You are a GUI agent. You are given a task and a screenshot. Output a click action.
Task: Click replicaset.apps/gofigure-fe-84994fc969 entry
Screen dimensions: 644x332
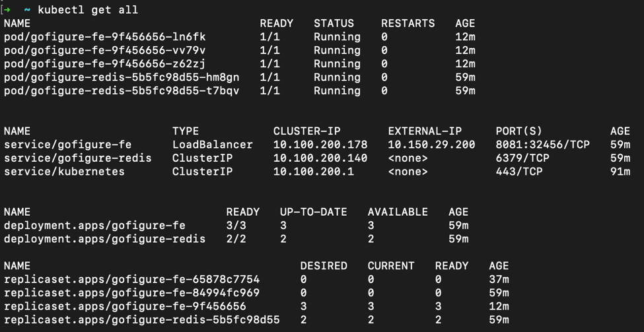coord(131,292)
